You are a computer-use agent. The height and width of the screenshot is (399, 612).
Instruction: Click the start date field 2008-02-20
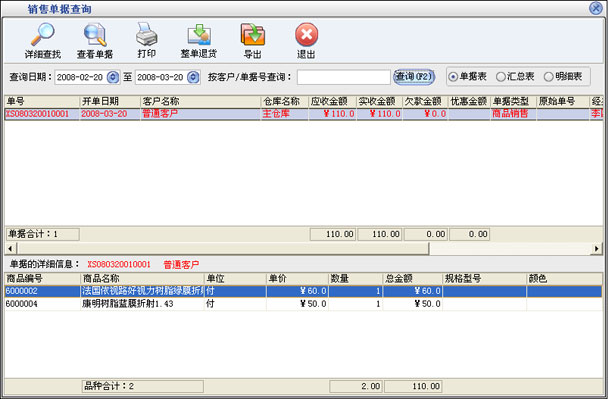(x=81, y=77)
